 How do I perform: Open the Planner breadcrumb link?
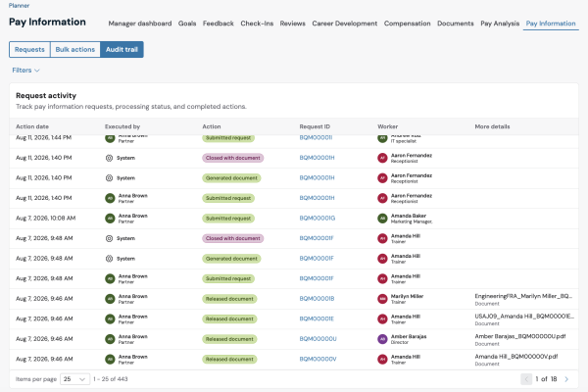coord(19,6)
